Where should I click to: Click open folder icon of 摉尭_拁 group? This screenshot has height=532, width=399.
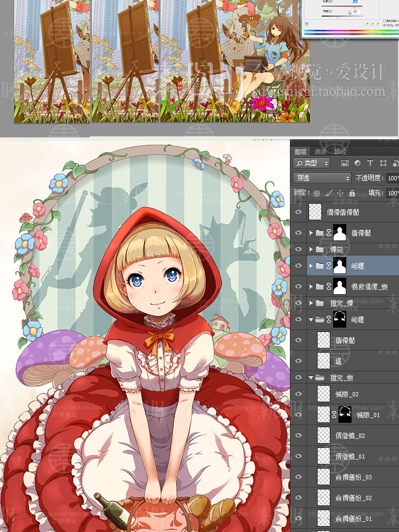tap(320, 377)
